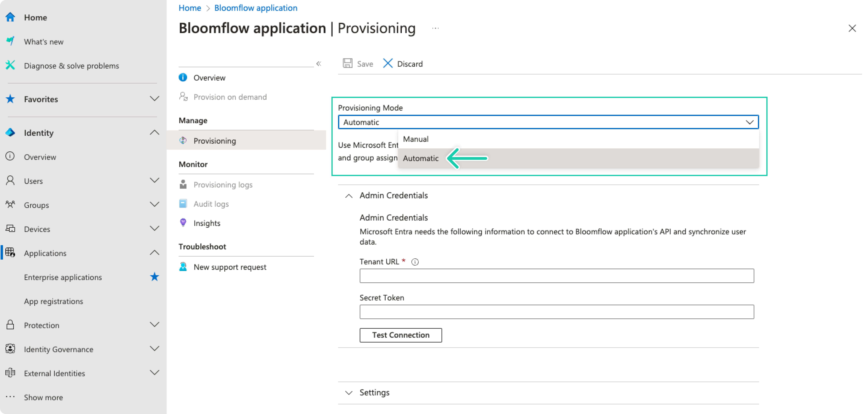Screen dimensions: 868x414
Task: Expand Identity Governance submenu chevron
Action: point(154,349)
